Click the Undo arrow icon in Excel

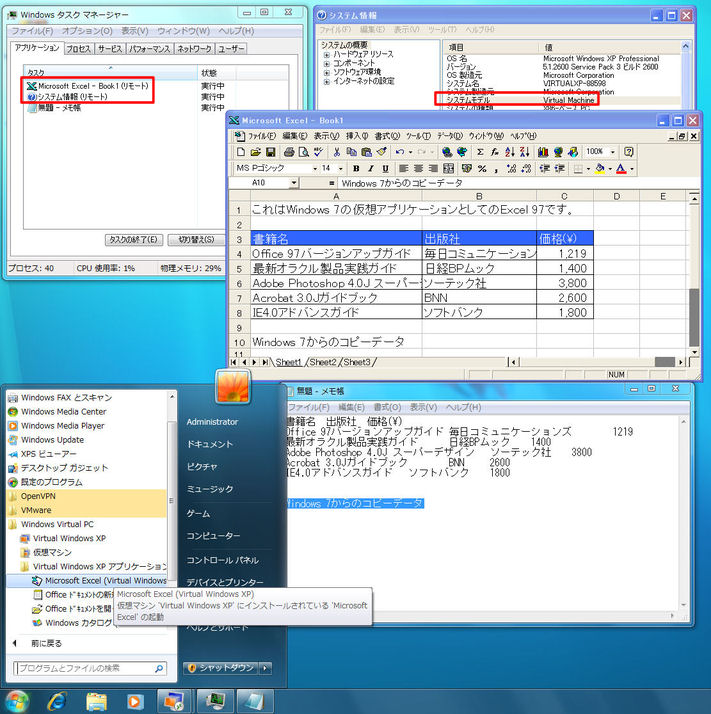pyautogui.click(x=400, y=152)
